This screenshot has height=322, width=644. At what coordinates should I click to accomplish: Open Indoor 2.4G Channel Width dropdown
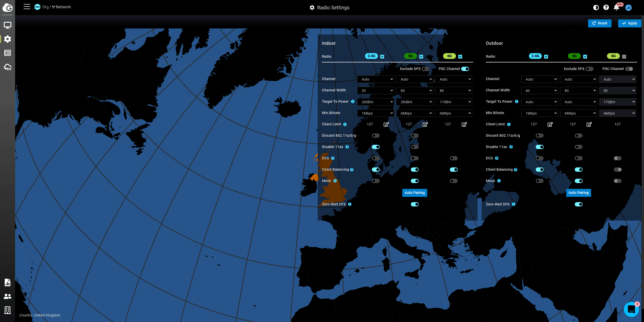click(376, 91)
